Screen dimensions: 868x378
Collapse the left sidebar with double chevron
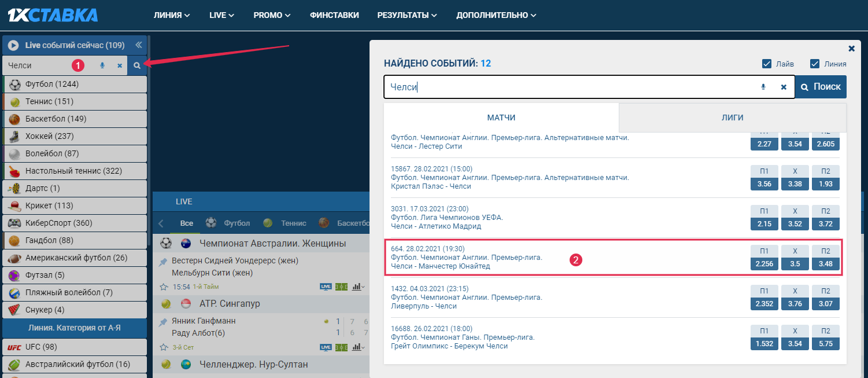click(138, 45)
